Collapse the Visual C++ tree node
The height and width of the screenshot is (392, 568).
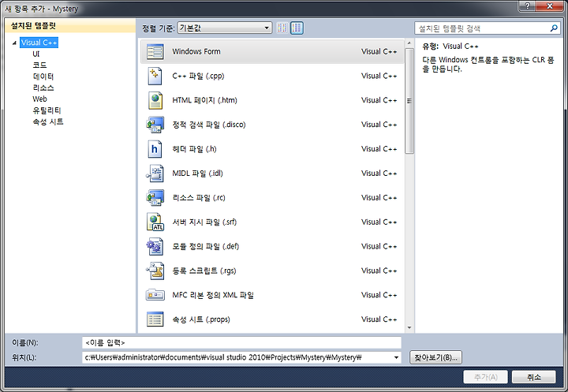click(14, 43)
